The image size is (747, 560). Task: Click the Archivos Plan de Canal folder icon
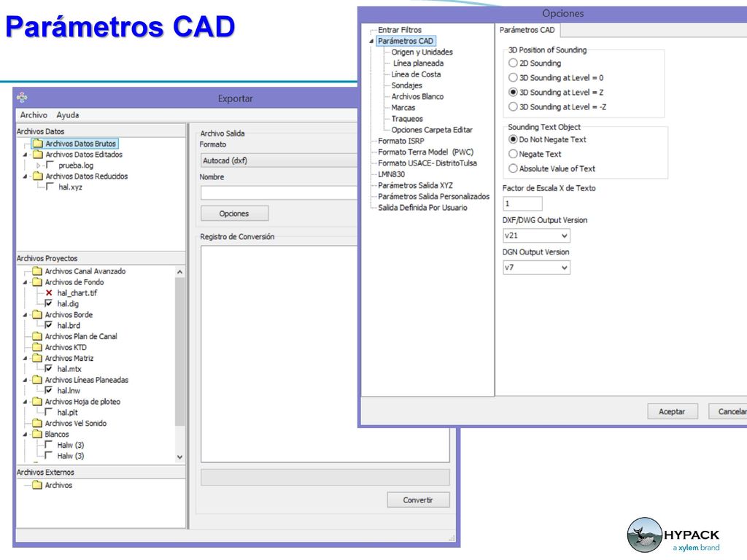(x=37, y=336)
